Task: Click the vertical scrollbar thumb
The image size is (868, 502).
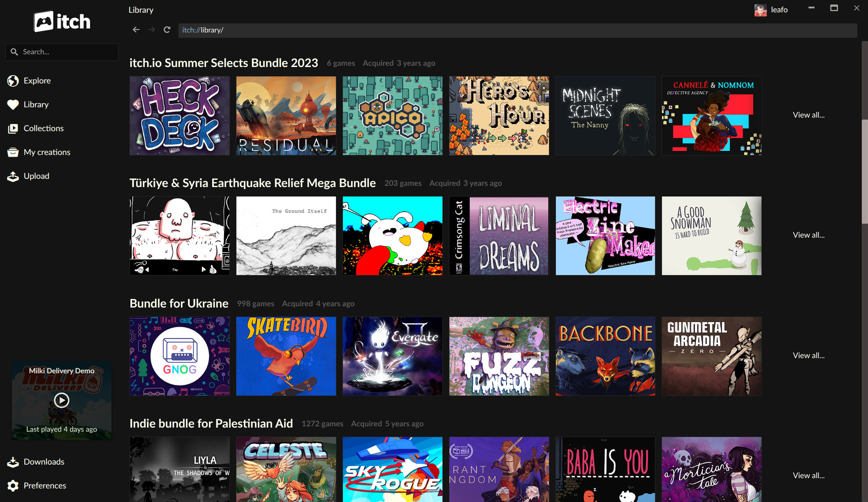Action: pyautogui.click(x=865, y=172)
